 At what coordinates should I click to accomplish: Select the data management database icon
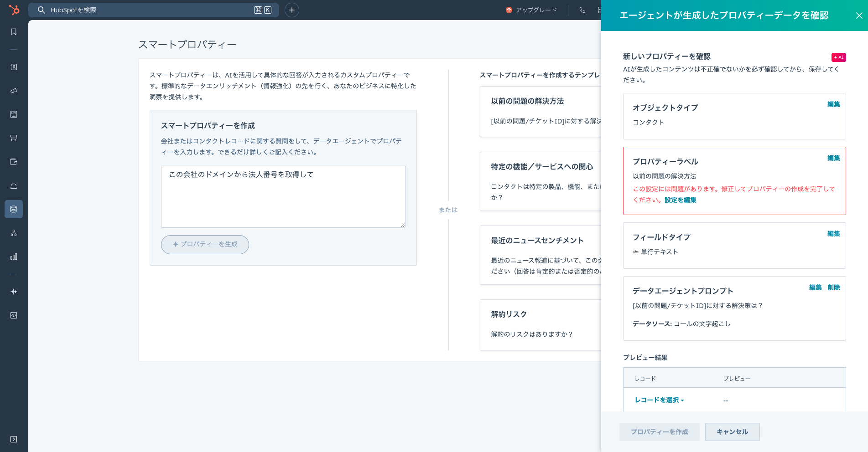(14, 209)
